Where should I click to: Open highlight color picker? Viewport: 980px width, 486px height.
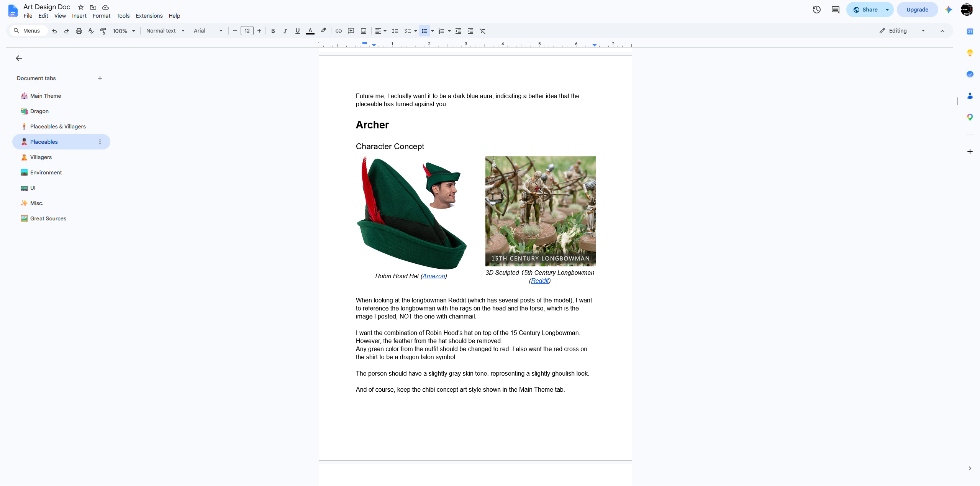(x=323, y=31)
